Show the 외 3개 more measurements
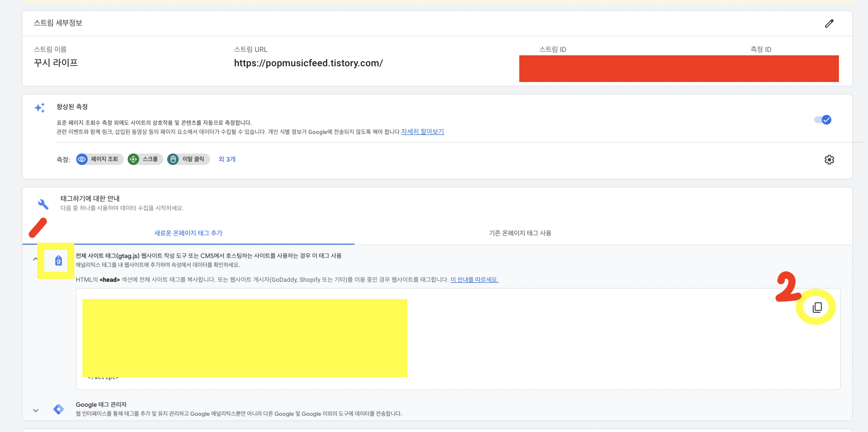Image resolution: width=868 pixels, height=432 pixels. click(x=227, y=159)
